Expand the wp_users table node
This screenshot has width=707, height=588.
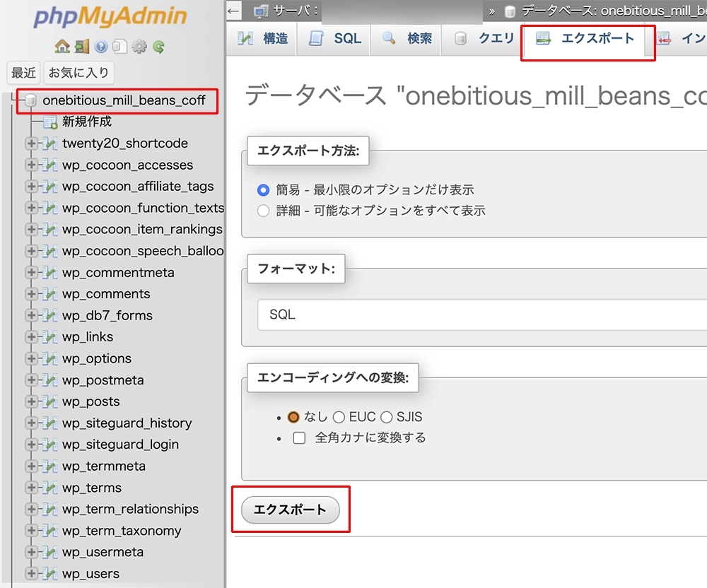(x=31, y=573)
